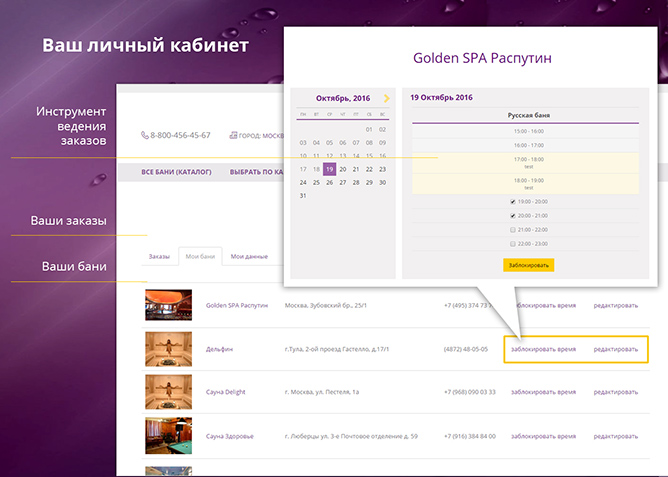Click заблокировать время for Сауна Delight

tap(543, 392)
